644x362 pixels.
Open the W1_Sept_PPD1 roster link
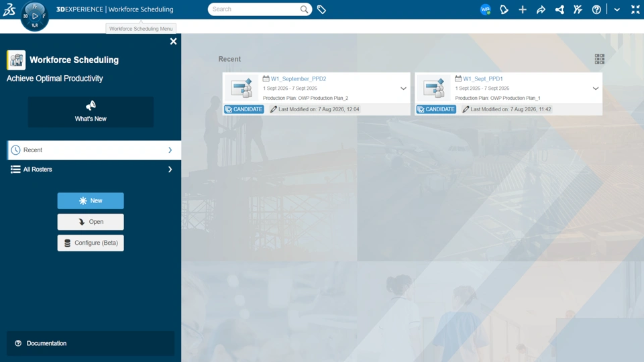click(x=483, y=79)
